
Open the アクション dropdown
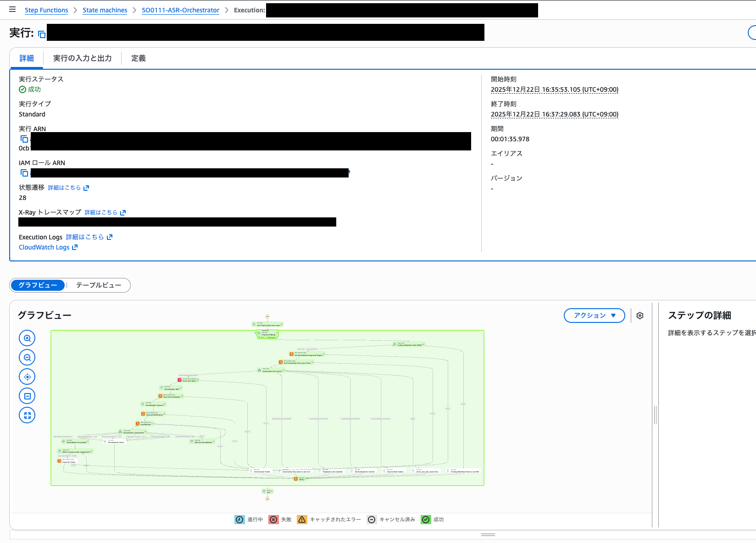tap(595, 316)
